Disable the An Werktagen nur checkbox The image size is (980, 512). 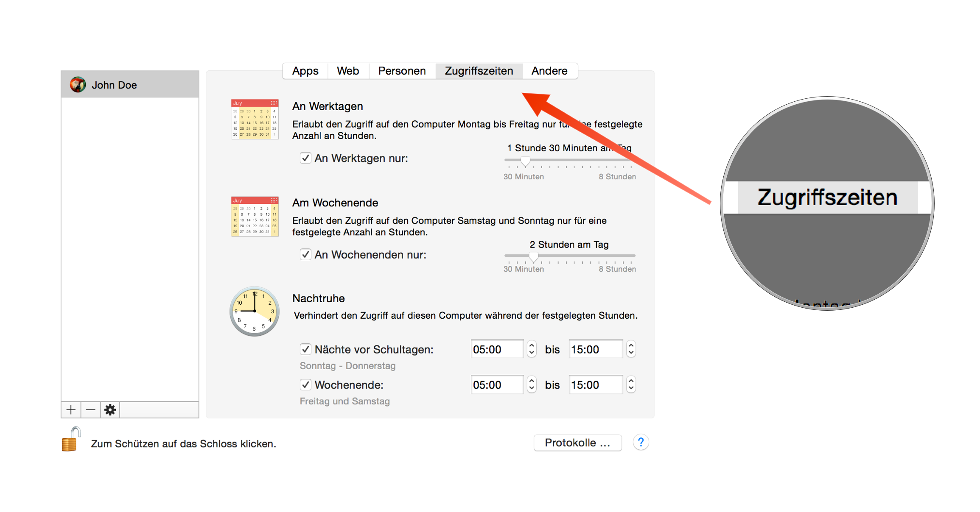(305, 158)
